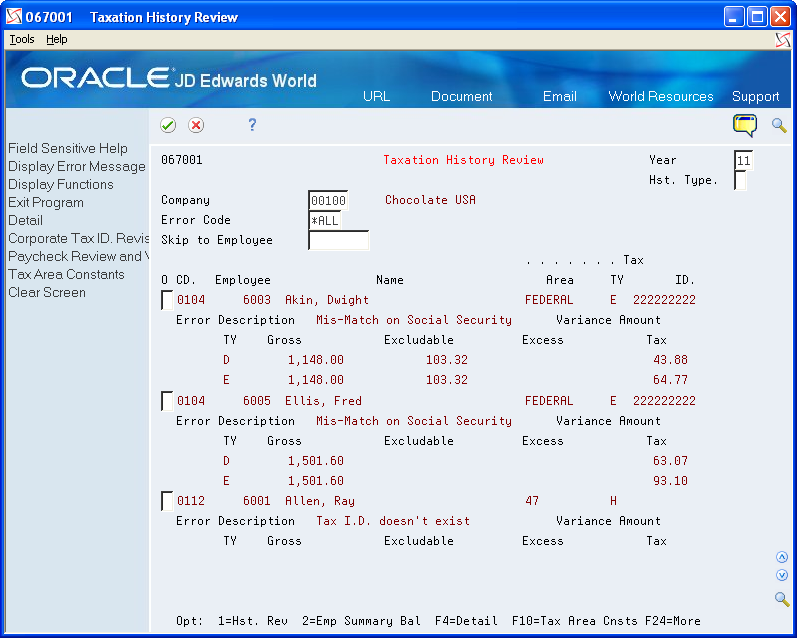797x638 pixels.
Task: Click tax amount 63.07
Action: (670, 461)
